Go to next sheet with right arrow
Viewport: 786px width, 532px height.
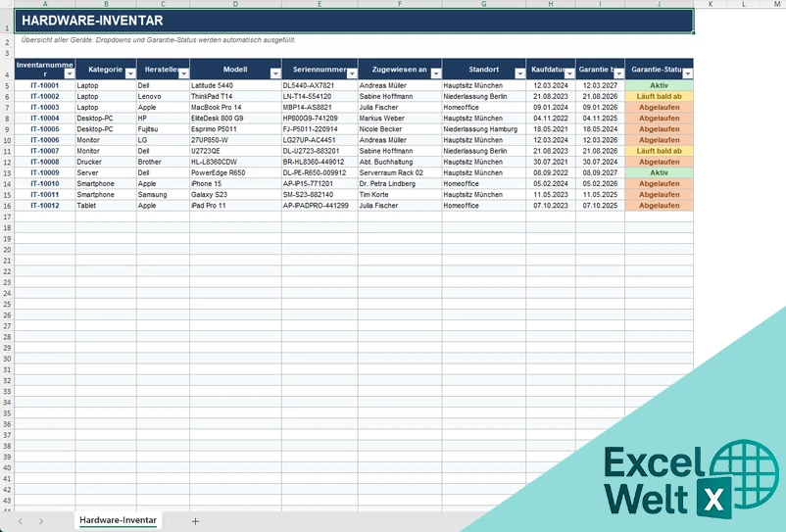click(41, 521)
